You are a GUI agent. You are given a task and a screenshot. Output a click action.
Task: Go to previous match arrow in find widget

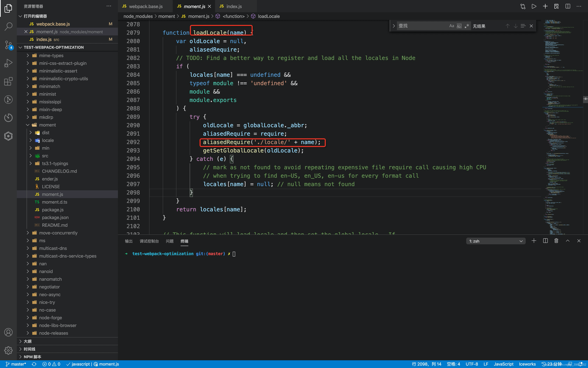click(x=507, y=26)
